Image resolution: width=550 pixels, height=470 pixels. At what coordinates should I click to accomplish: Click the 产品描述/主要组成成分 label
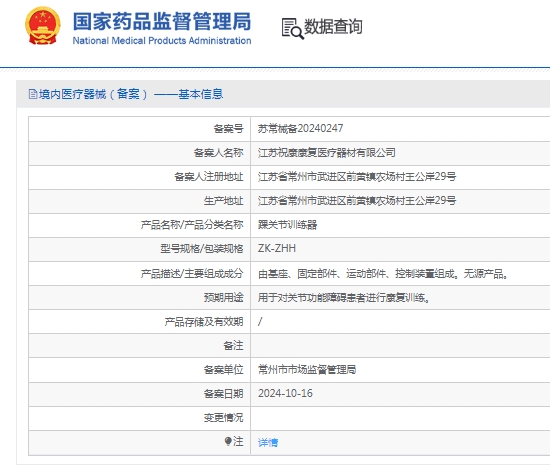pyautogui.click(x=192, y=273)
